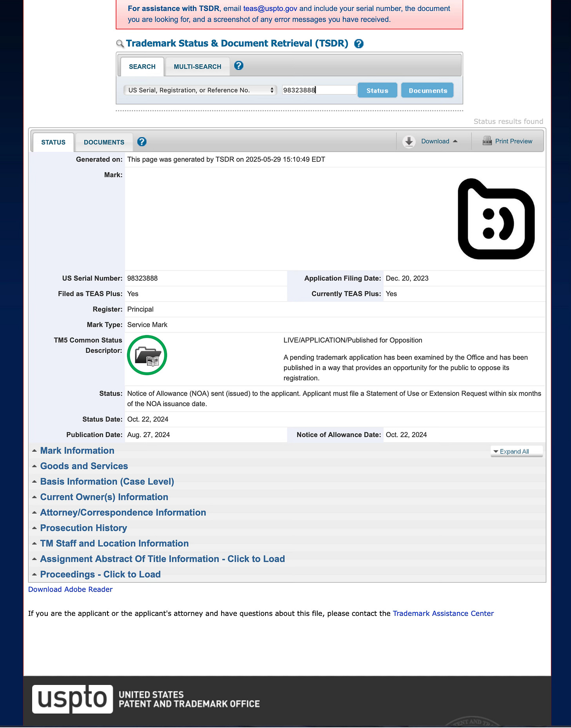This screenshot has width=571, height=728.
Task: Click the Publication Date value Aug. 27, 2024
Action: (149, 435)
